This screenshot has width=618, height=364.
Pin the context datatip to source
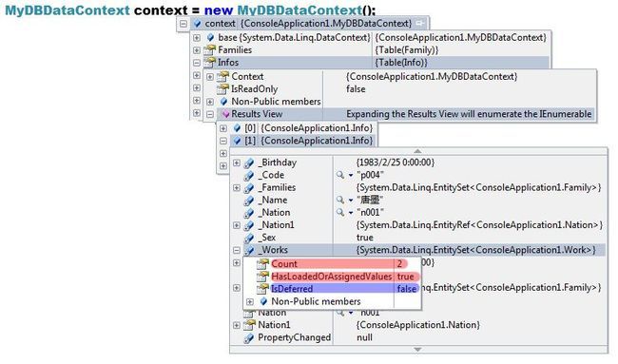tap(420, 24)
